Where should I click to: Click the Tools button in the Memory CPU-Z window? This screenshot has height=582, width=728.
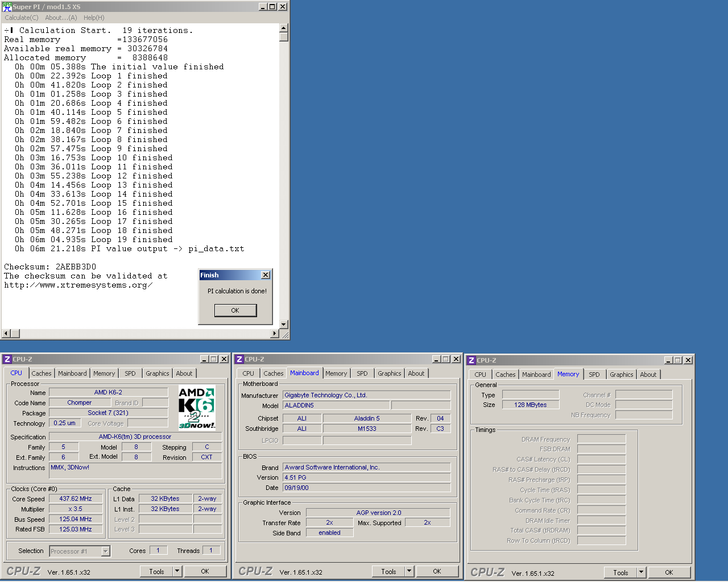[621, 573]
